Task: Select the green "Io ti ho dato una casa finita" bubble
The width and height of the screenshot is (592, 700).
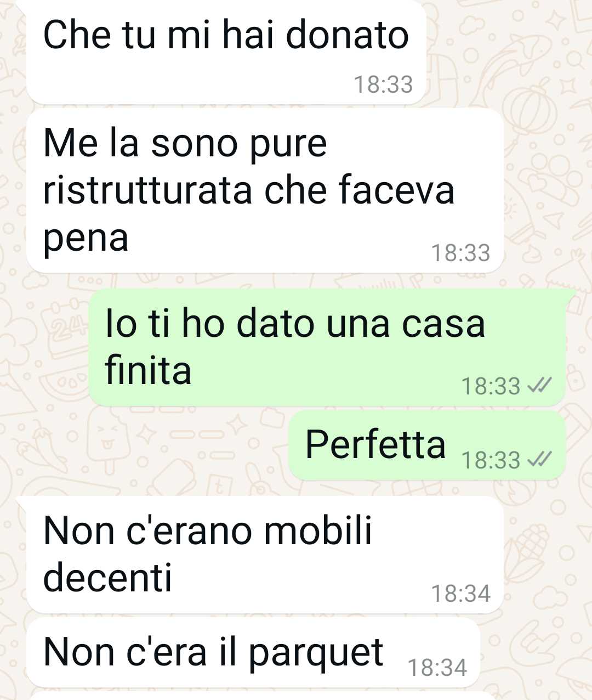Action: pyautogui.click(x=327, y=348)
